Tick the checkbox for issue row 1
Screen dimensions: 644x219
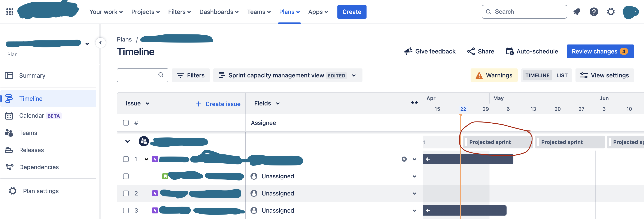[126, 159]
